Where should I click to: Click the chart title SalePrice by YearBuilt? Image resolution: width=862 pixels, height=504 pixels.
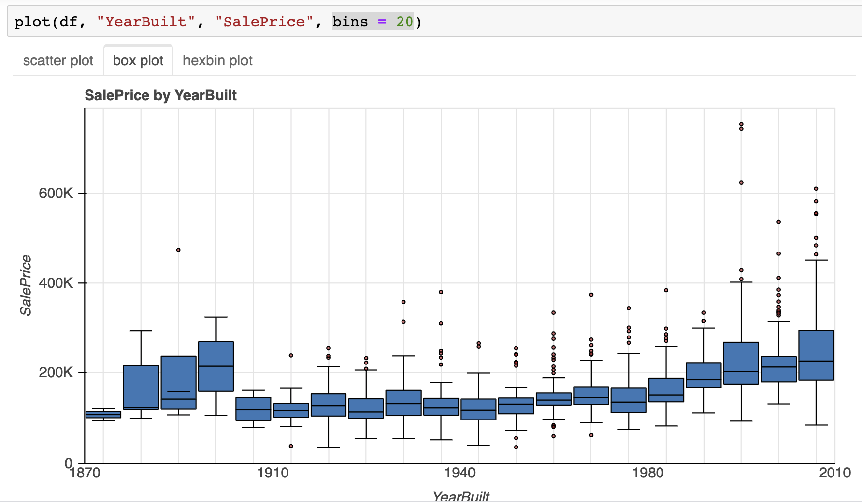click(x=161, y=95)
